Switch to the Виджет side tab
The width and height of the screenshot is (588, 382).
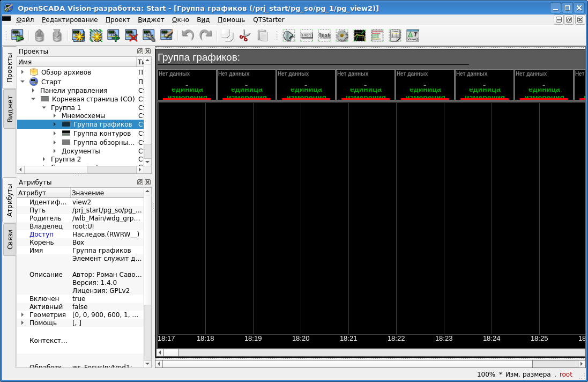10,109
